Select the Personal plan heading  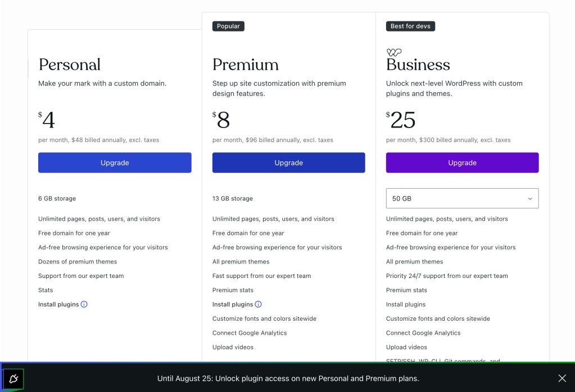(70, 65)
